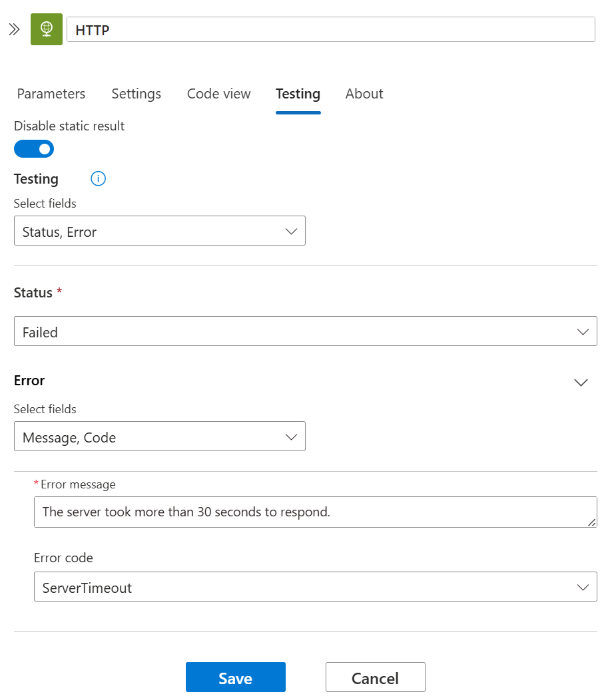Click the green HTTP connector icon
Image resolution: width=606 pixels, height=700 pixels.
(46, 29)
